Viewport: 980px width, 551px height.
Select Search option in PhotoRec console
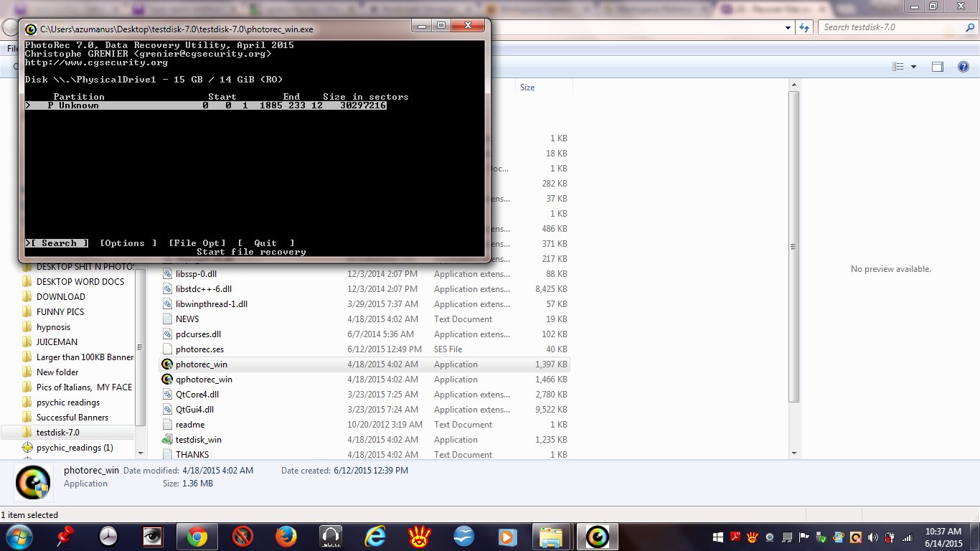tap(57, 243)
